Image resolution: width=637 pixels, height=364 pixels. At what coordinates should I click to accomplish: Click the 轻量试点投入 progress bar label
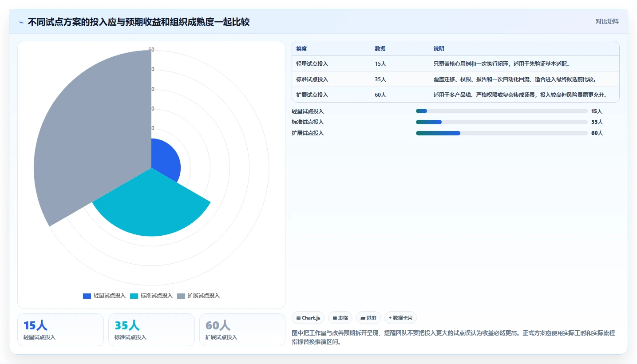point(308,111)
